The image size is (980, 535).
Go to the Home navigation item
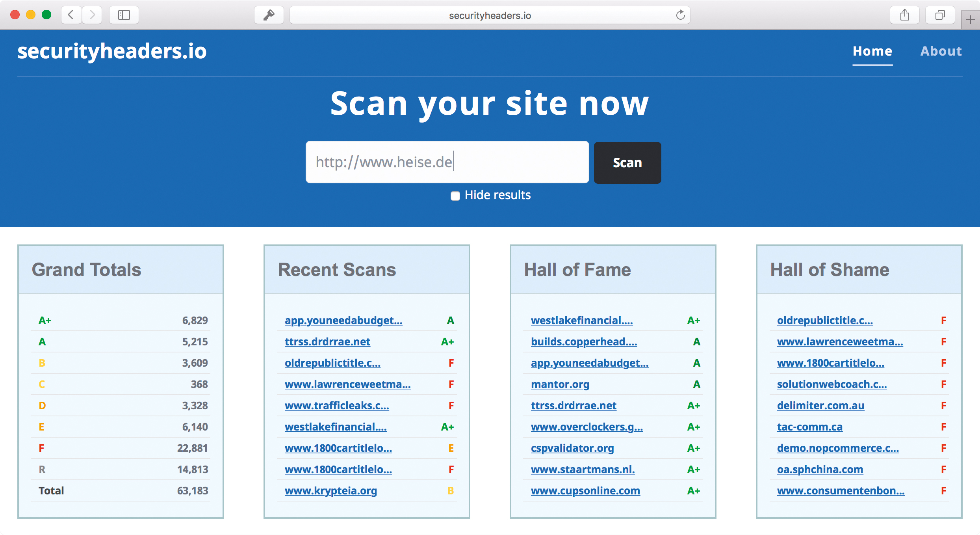pos(872,51)
